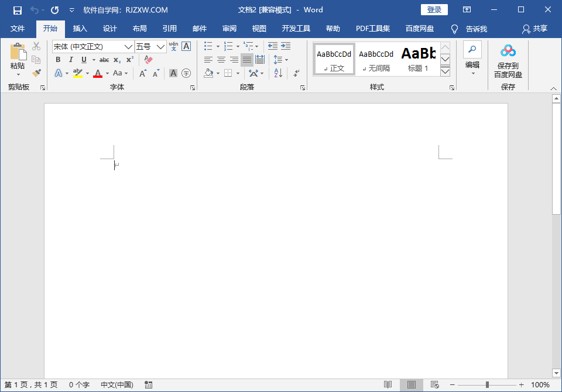Open the font size dropdown
Image resolution: width=562 pixels, height=392 pixels.
(159, 46)
